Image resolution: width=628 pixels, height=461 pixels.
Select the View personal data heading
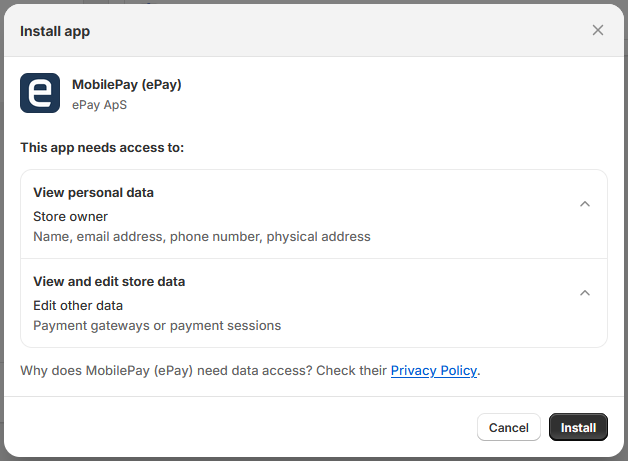[x=93, y=192]
